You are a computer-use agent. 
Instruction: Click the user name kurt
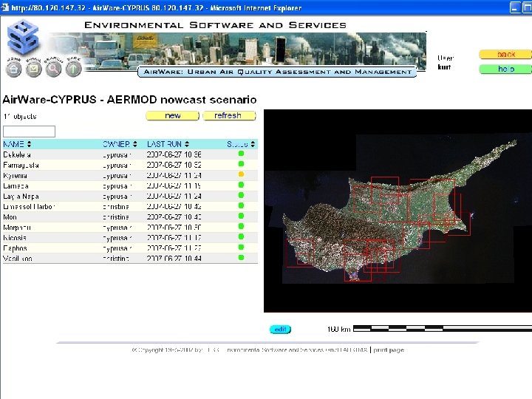point(444,66)
